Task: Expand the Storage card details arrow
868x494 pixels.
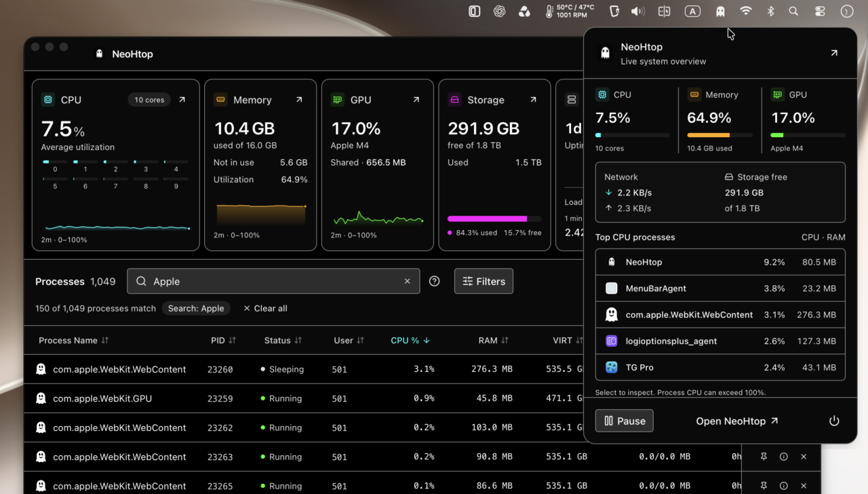Action: click(x=533, y=100)
